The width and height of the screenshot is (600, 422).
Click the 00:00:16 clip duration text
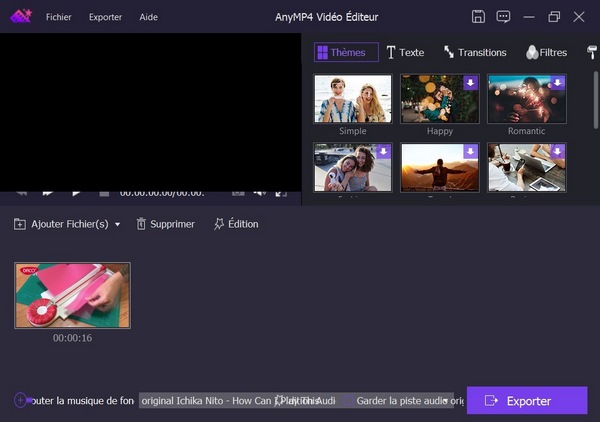pos(72,338)
